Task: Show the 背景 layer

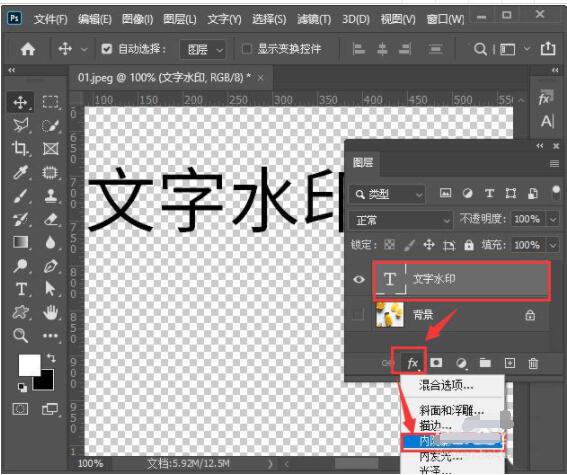Action: click(358, 315)
